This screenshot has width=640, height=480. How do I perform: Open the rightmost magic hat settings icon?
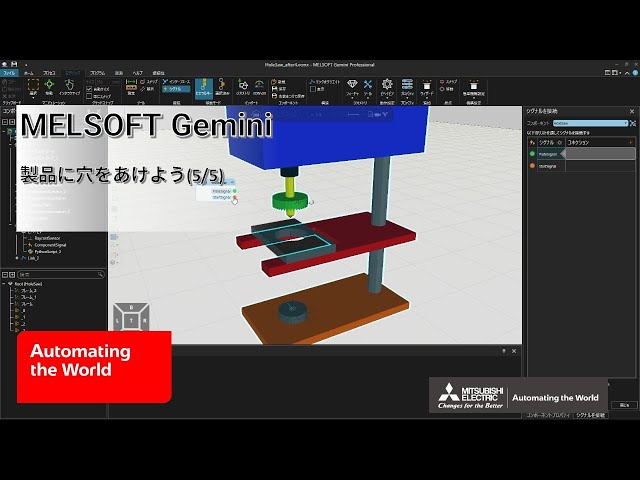(473, 88)
